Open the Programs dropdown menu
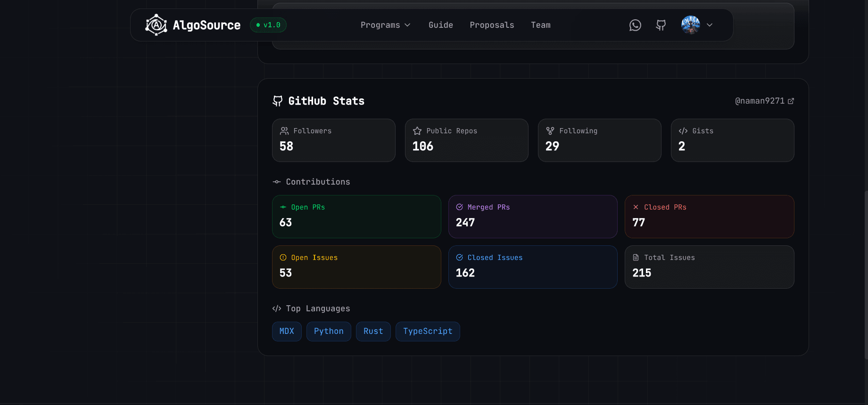This screenshot has height=405, width=868. pyautogui.click(x=386, y=25)
